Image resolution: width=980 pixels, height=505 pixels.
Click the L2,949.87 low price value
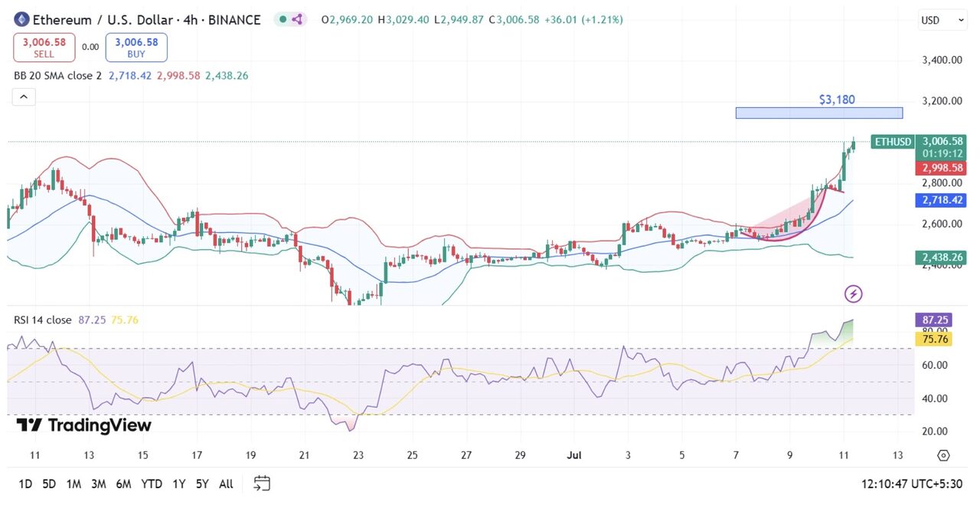pyautogui.click(x=459, y=20)
